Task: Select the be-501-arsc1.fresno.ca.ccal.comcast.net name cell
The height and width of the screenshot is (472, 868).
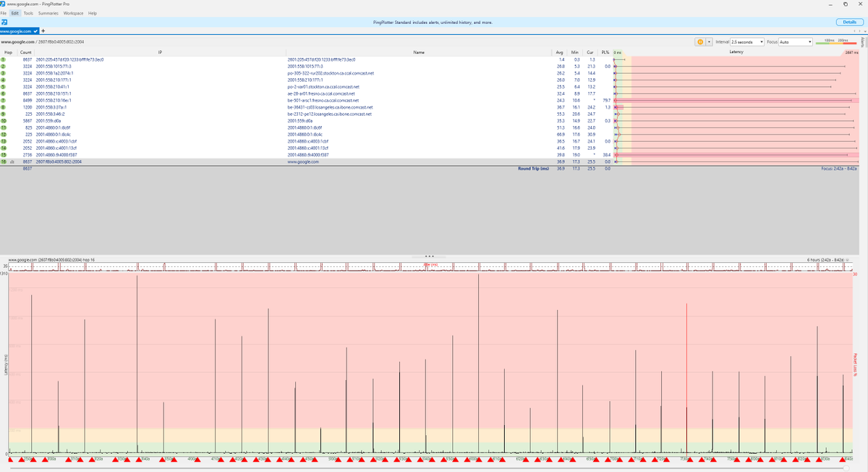Action: pyautogui.click(x=323, y=101)
